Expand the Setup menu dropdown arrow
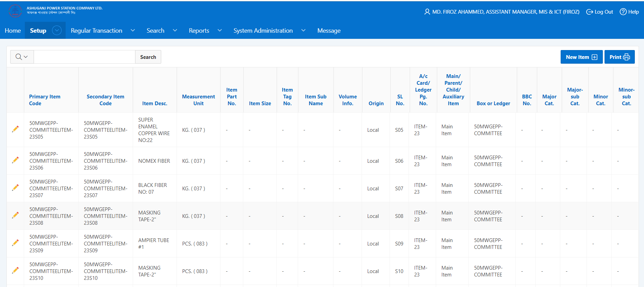644x287 pixels. (x=57, y=31)
